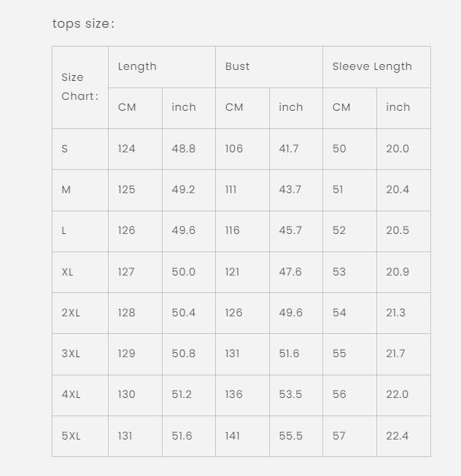Click the "tops size:" heading text

[x=83, y=23]
